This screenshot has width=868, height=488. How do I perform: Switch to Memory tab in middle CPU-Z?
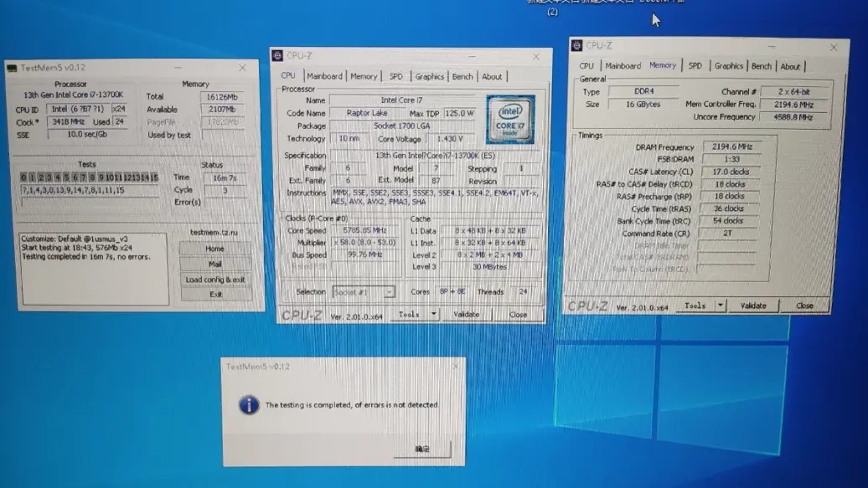364,76
